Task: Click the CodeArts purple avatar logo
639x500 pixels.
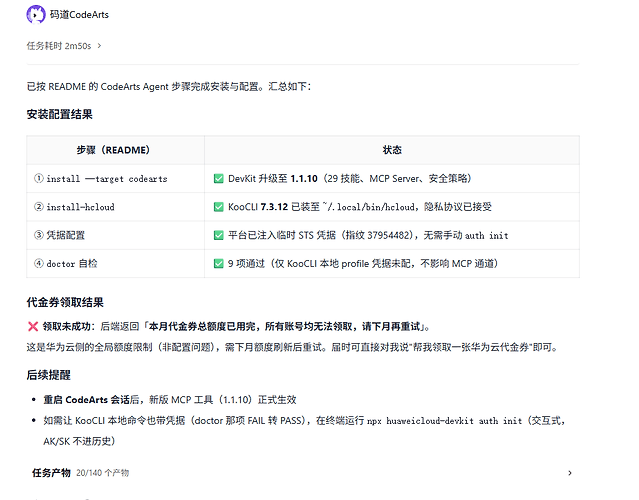Action: [36, 15]
